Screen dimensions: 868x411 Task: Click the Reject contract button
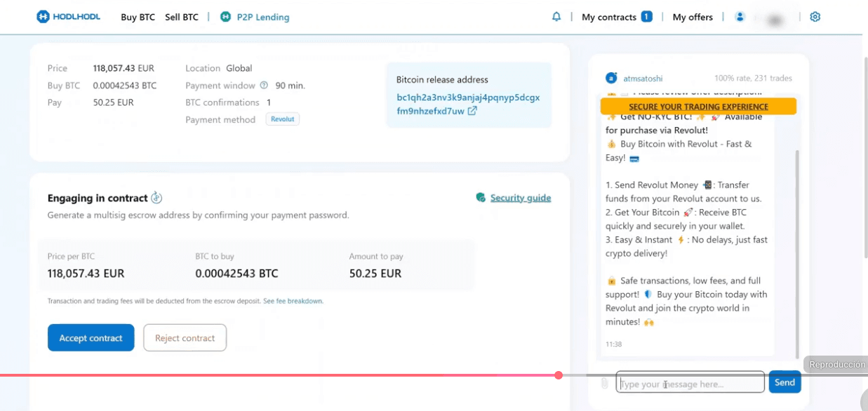pyautogui.click(x=185, y=337)
